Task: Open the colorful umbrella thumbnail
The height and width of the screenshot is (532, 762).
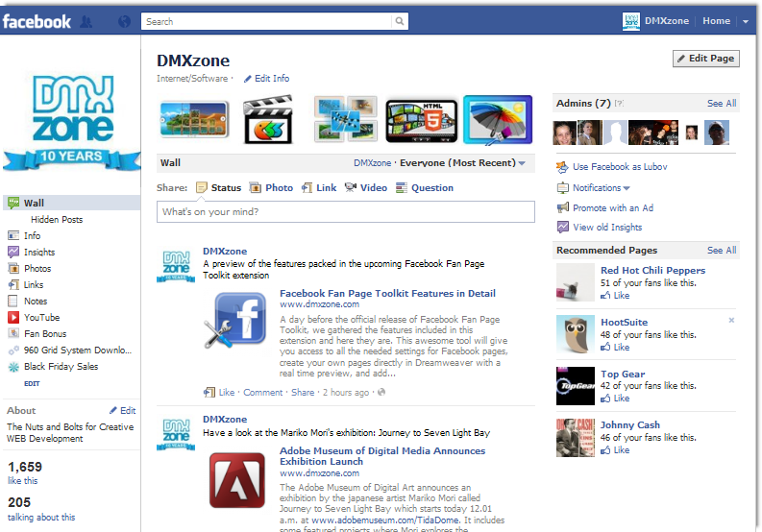Action: point(498,120)
